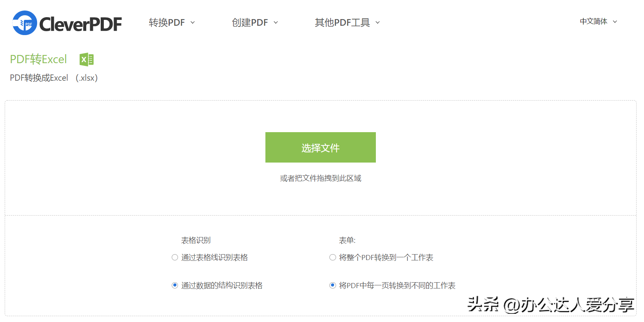Click the chevron next to 创建PDF
644x322 pixels.
(276, 23)
